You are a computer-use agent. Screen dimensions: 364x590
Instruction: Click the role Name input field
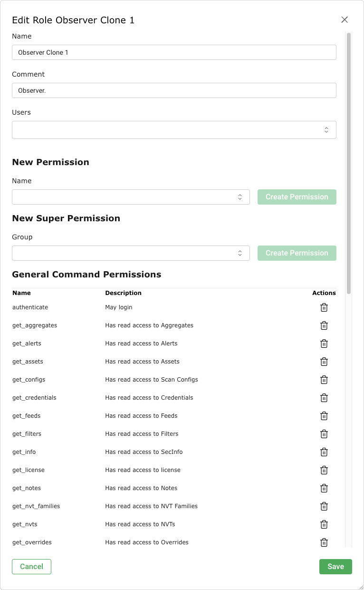coord(174,52)
